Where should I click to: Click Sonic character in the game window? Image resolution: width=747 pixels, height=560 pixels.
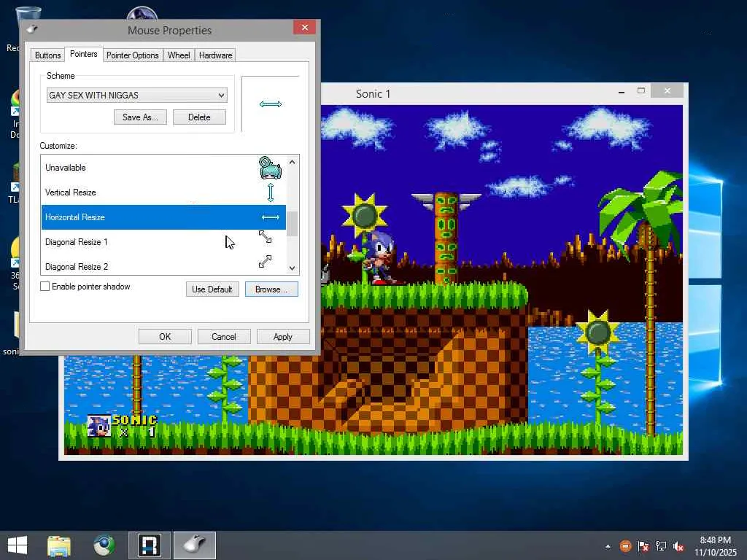(379, 257)
